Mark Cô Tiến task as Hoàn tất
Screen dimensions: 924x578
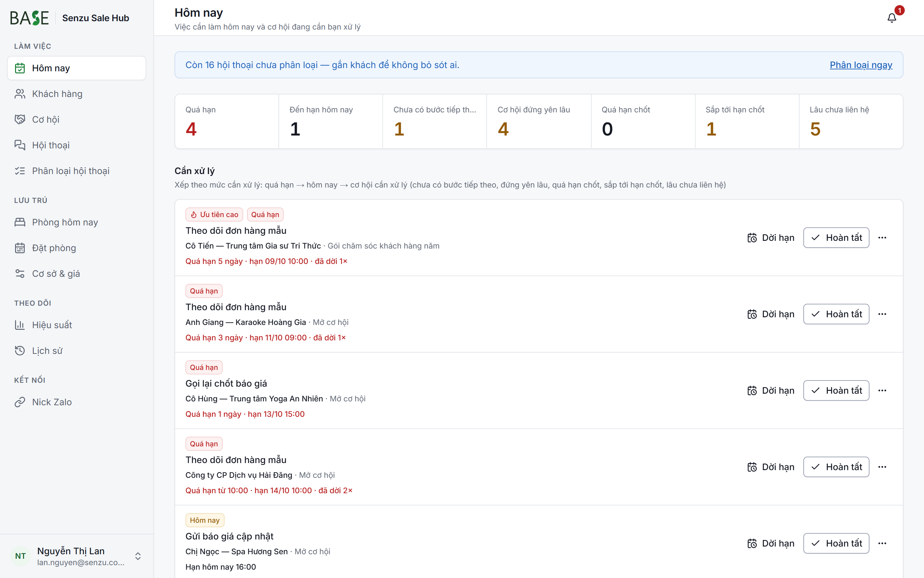tap(836, 237)
